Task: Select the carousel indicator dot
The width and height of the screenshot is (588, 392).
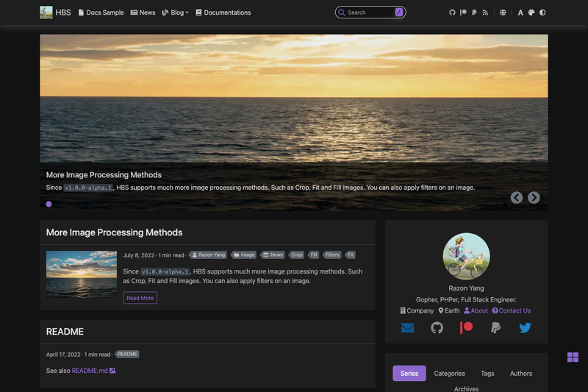Action: [49, 204]
